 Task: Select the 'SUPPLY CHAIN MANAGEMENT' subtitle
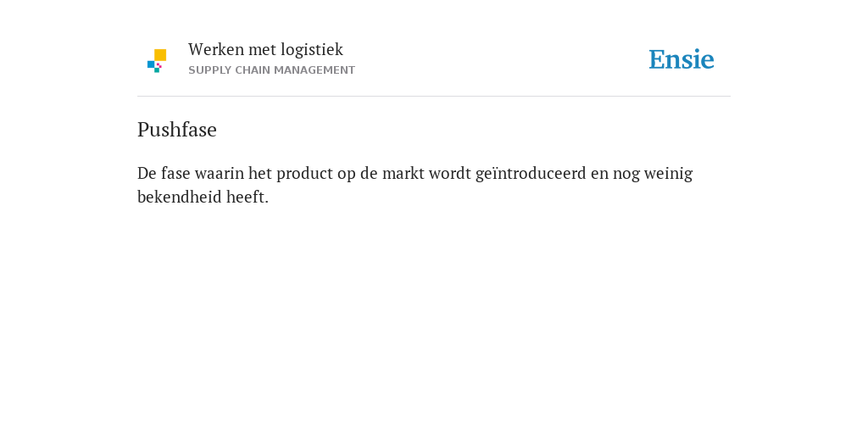272,70
